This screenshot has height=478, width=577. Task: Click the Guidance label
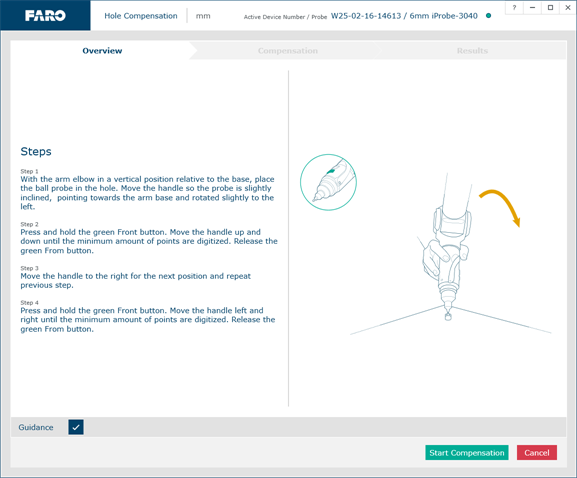pyautogui.click(x=36, y=427)
